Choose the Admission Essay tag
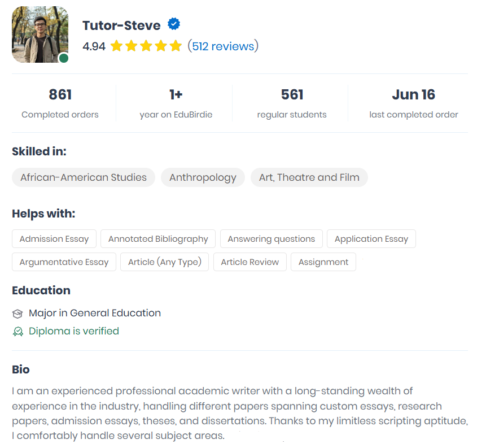 point(54,239)
